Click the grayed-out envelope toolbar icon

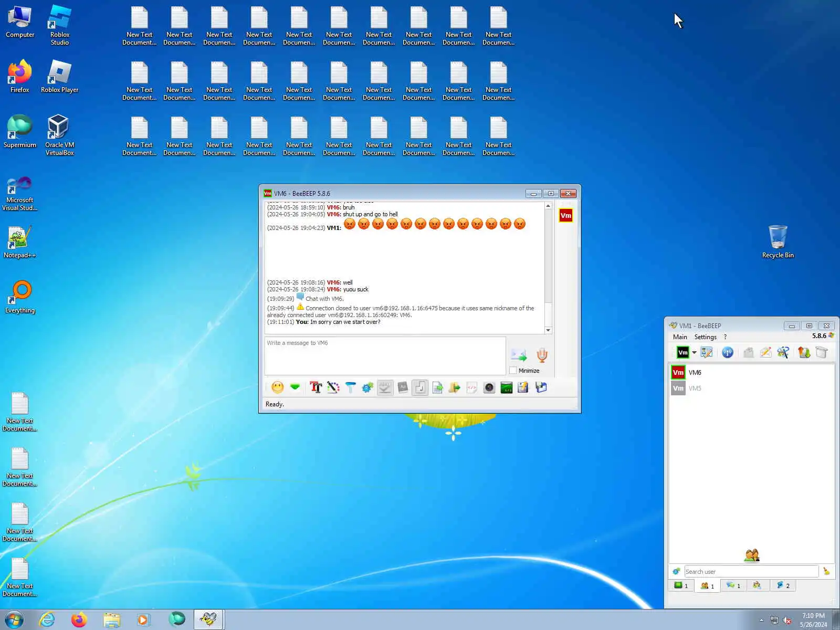749,352
